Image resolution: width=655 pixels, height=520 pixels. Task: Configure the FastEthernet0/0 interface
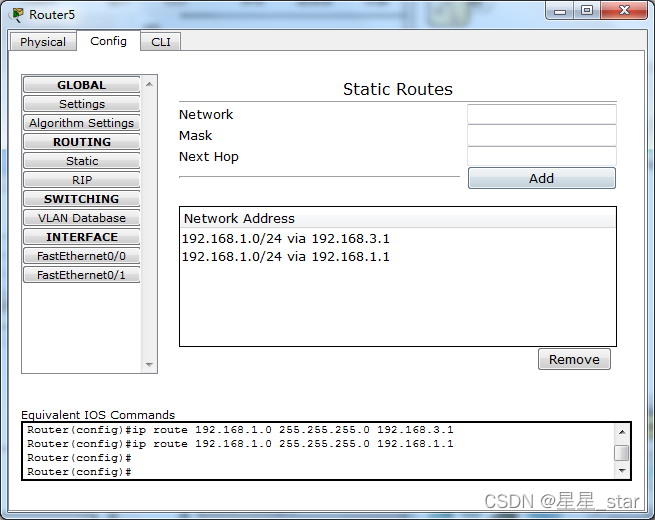(x=81, y=256)
